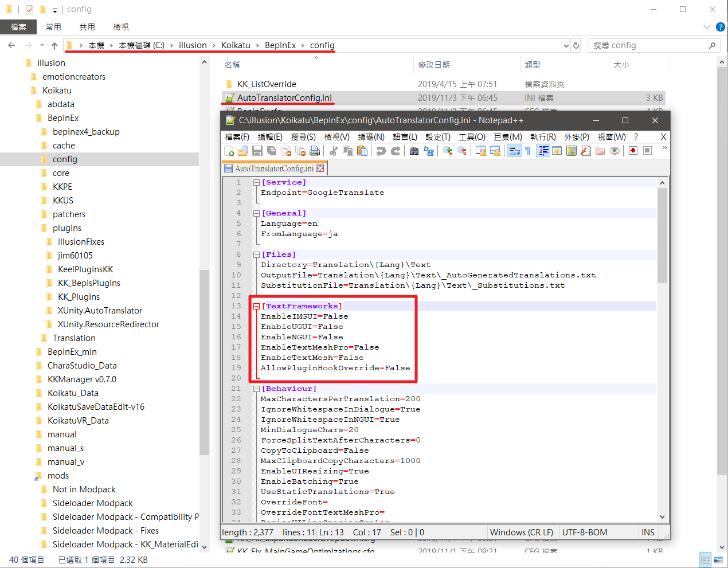
Task: Toggle INS mode in Notepad++ status bar
Action: pos(648,532)
